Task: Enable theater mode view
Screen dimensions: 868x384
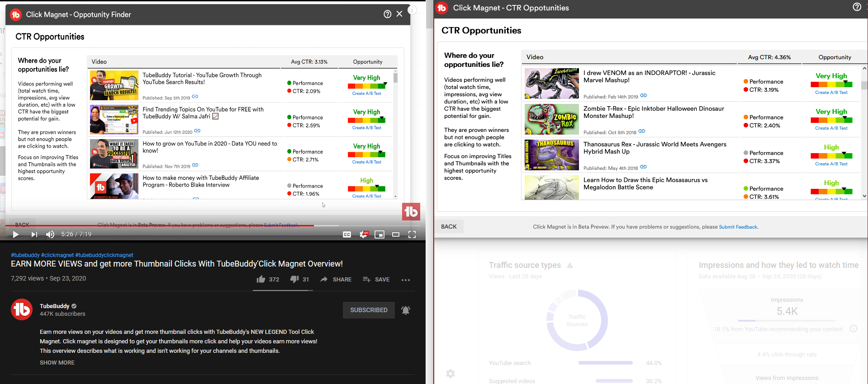Action: (x=396, y=234)
